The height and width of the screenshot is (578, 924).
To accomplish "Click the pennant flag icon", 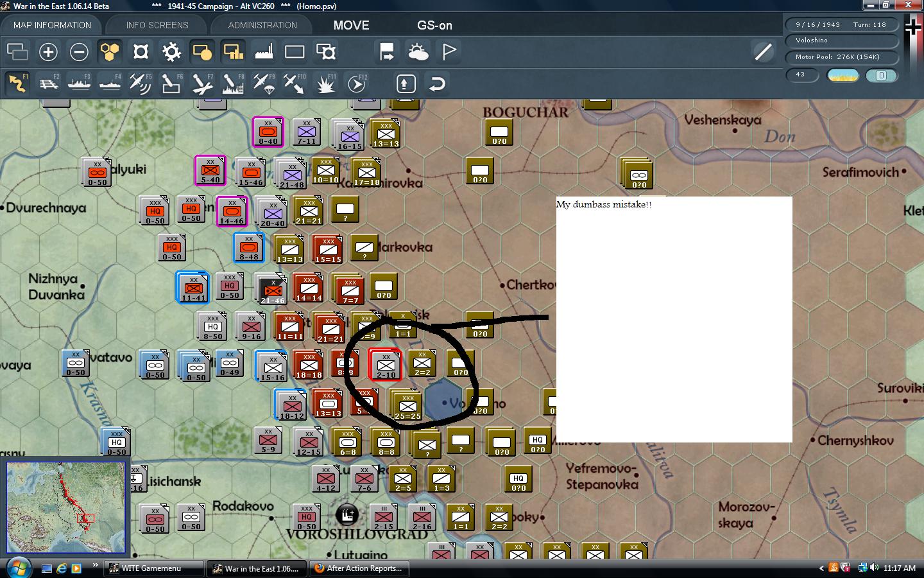I will (449, 51).
